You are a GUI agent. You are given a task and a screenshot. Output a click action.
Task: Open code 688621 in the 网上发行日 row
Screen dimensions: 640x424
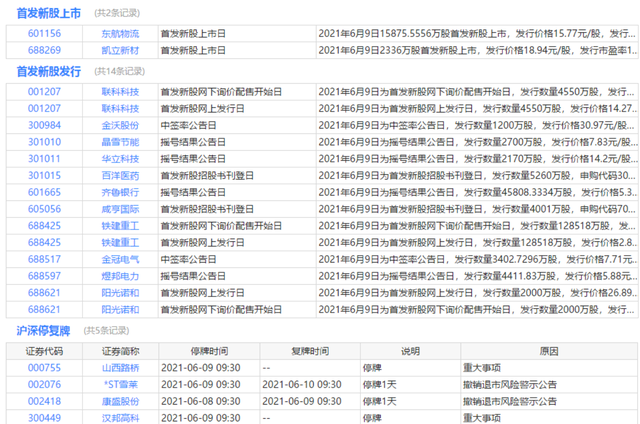point(44,293)
